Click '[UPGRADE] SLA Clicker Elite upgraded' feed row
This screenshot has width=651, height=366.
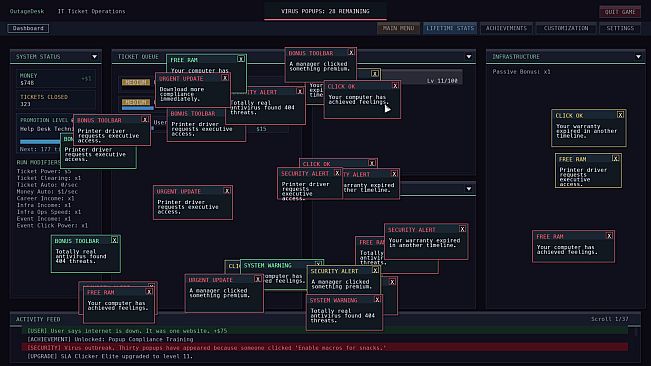coord(325,356)
